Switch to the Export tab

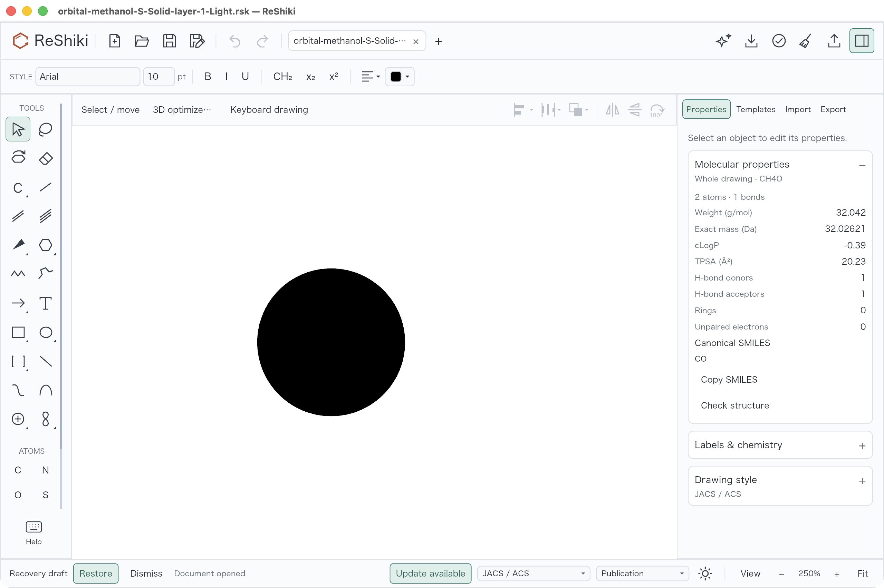[x=833, y=109]
